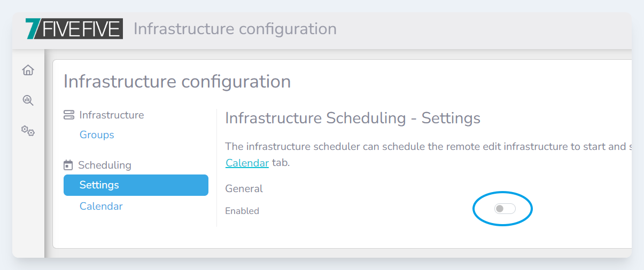Click the top header title text
Screen dimensions: 644x270
(235, 29)
